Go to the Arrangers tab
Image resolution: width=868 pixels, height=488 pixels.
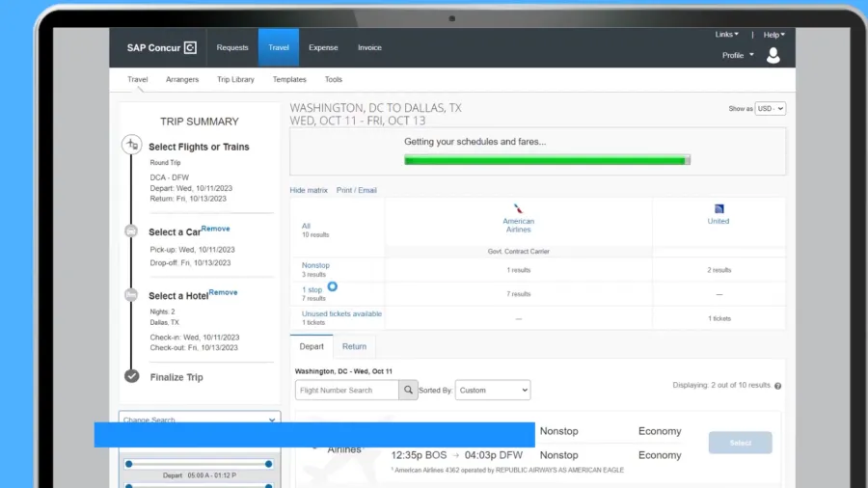tap(182, 79)
